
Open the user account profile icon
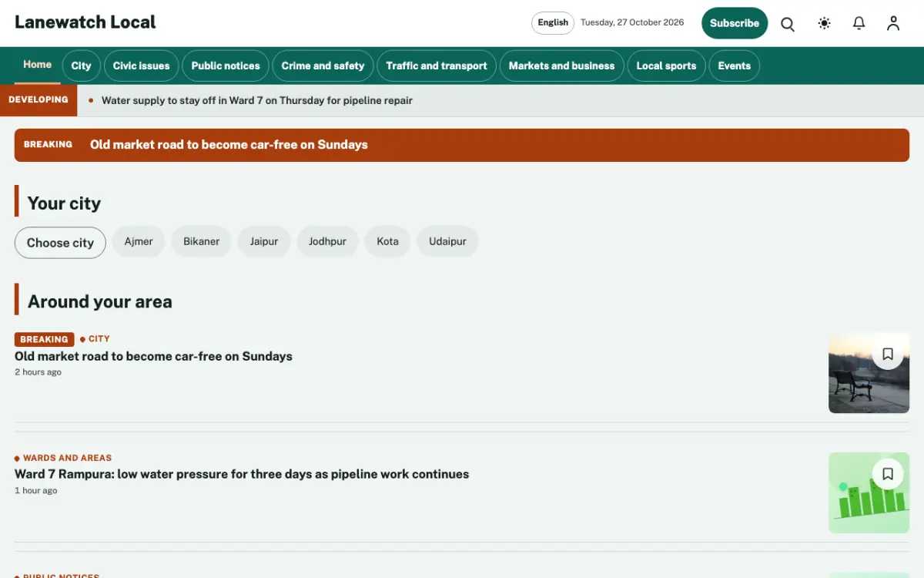[x=893, y=23]
